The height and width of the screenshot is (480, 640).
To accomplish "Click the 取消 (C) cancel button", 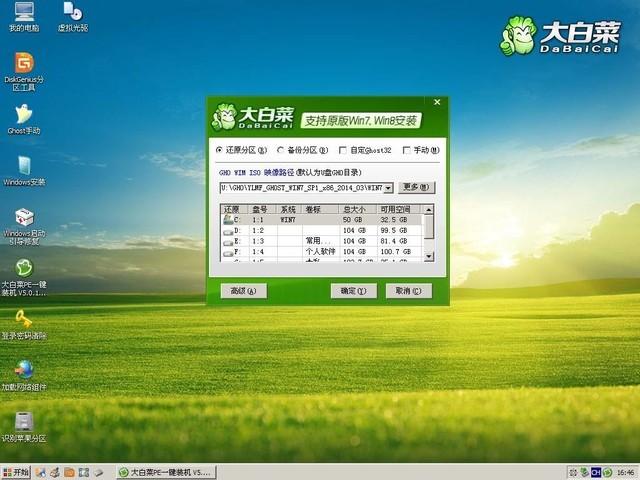I will (x=409, y=291).
